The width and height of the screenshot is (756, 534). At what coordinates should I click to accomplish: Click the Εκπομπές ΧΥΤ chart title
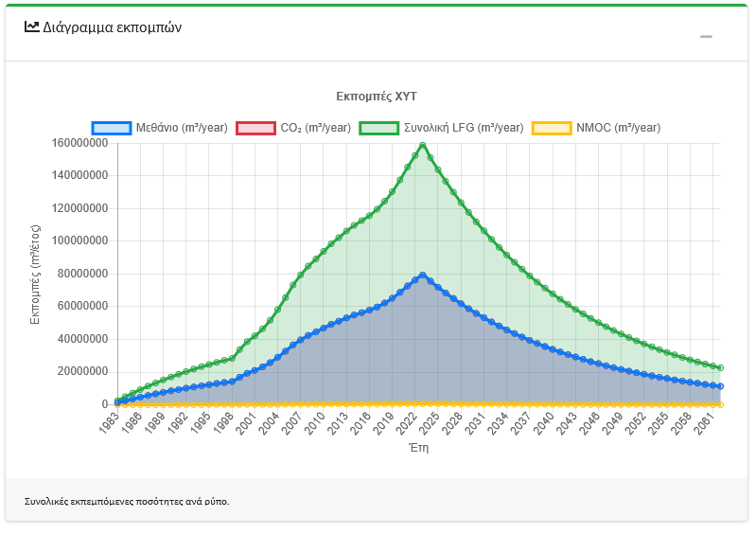[x=377, y=97]
